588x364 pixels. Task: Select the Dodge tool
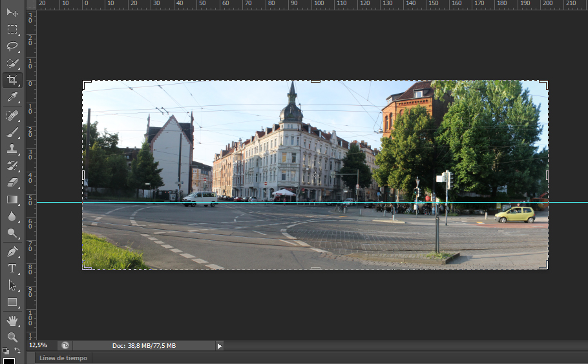coord(12,233)
